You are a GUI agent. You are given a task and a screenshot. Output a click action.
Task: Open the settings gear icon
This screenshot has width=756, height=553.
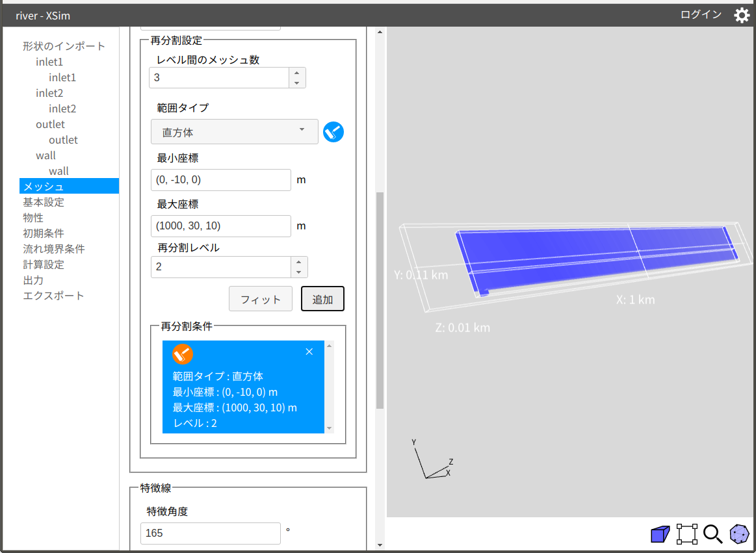tap(742, 16)
